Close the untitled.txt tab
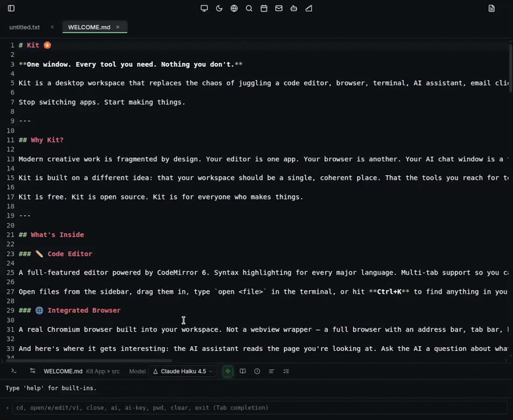513x420 pixels. click(x=52, y=27)
